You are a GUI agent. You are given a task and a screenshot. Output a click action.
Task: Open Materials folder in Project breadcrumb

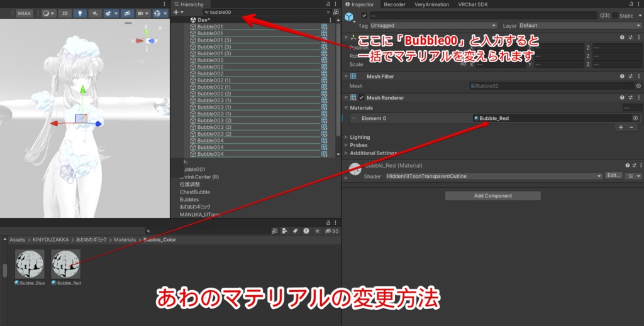click(125, 240)
